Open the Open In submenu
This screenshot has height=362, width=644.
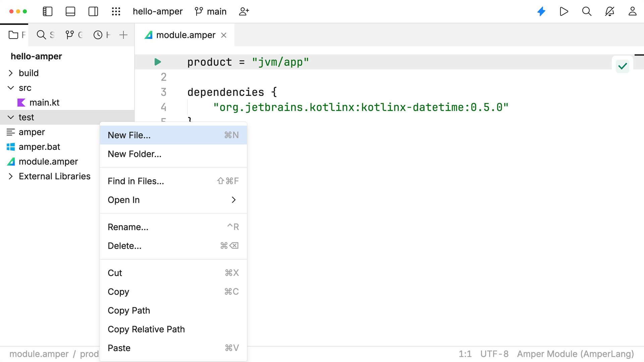173,200
